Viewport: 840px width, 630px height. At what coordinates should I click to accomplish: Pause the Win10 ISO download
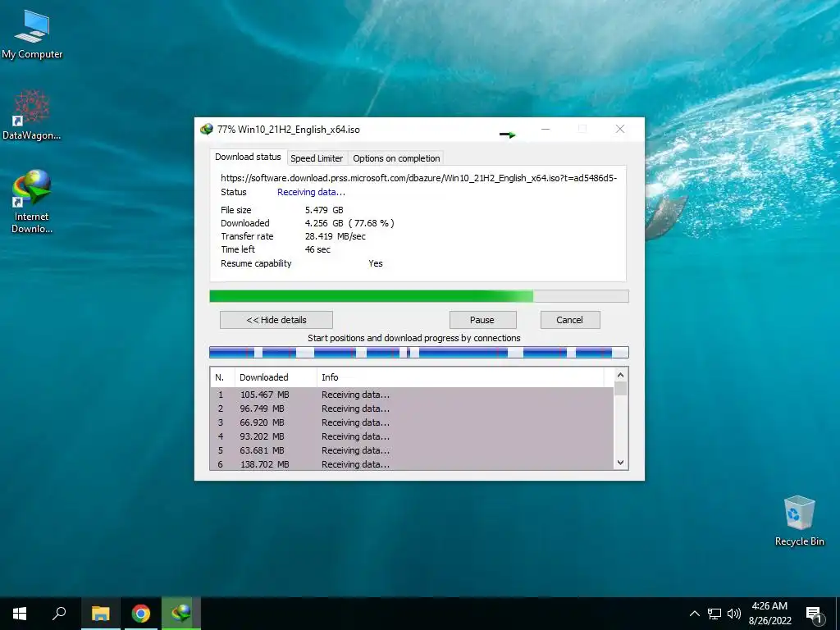point(482,320)
